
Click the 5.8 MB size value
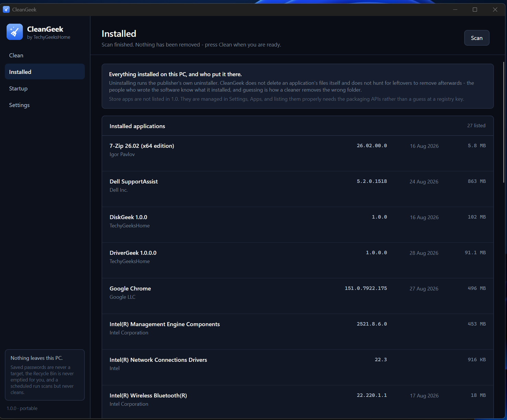477,145
